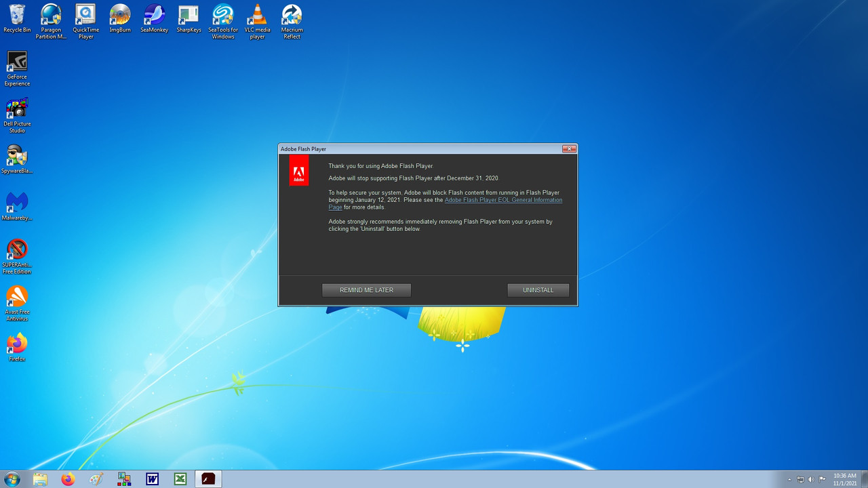Image resolution: width=868 pixels, height=488 pixels.
Task: Select the SeaMonkey desktop shortcut
Action: 154,19
